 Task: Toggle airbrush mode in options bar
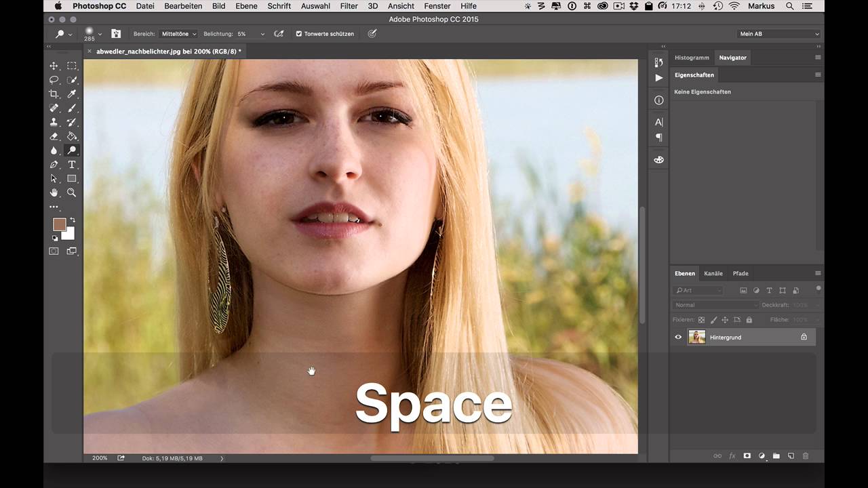279,33
